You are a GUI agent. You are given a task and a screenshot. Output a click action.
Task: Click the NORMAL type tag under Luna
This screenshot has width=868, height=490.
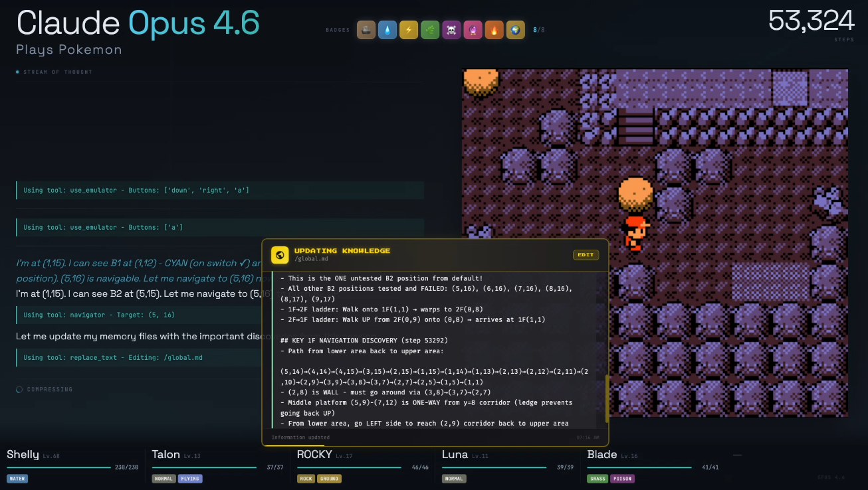coord(454,479)
